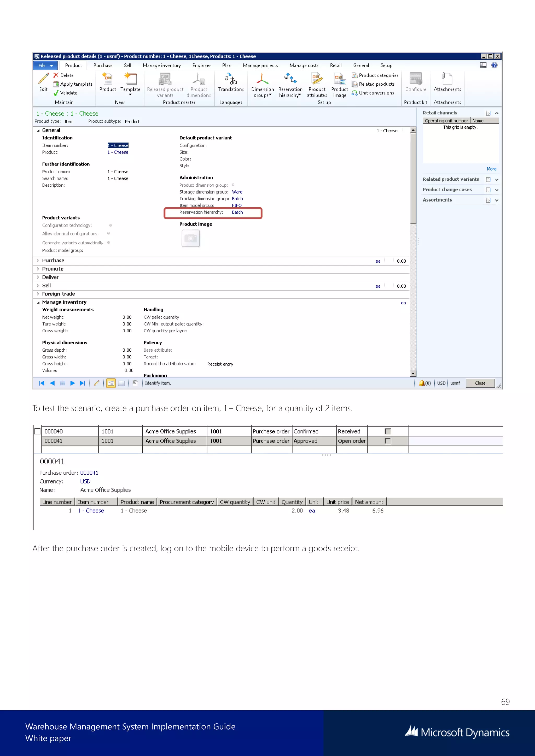
Task: Open the Dimension groups icon
Action: tap(263, 79)
